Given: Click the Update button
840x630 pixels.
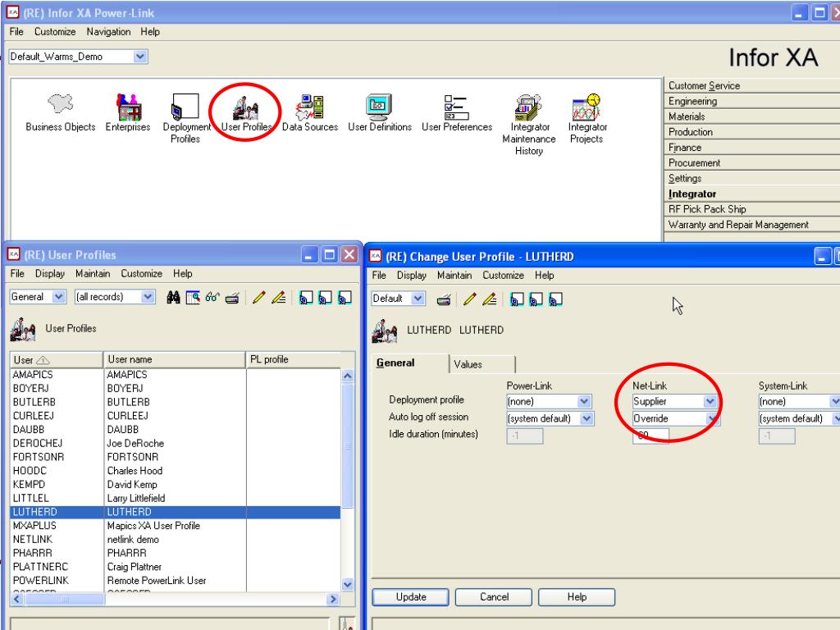Looking at the screenshot, I should 410,598.
